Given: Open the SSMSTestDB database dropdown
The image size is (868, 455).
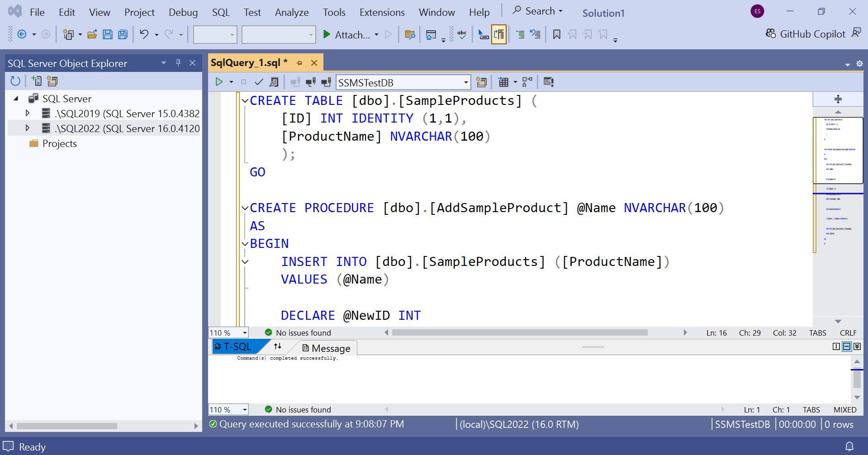Looking at the screenshot, I should click(465, 82).
